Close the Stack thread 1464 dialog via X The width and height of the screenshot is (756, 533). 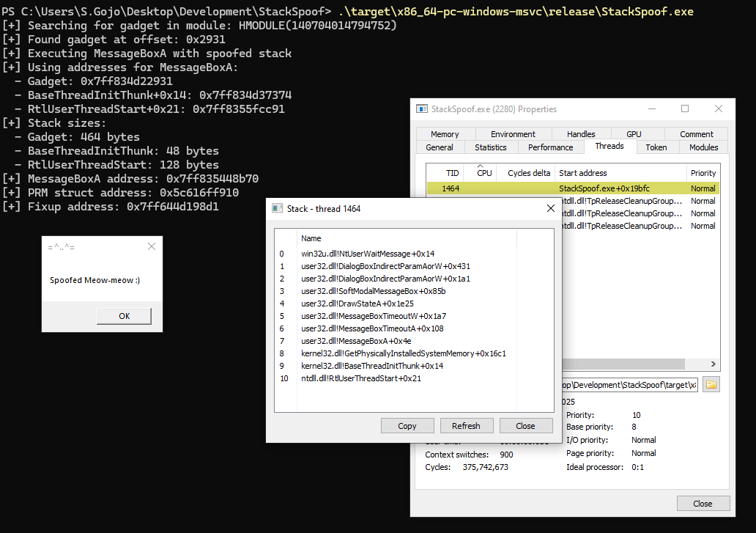(x=551, y=208)
